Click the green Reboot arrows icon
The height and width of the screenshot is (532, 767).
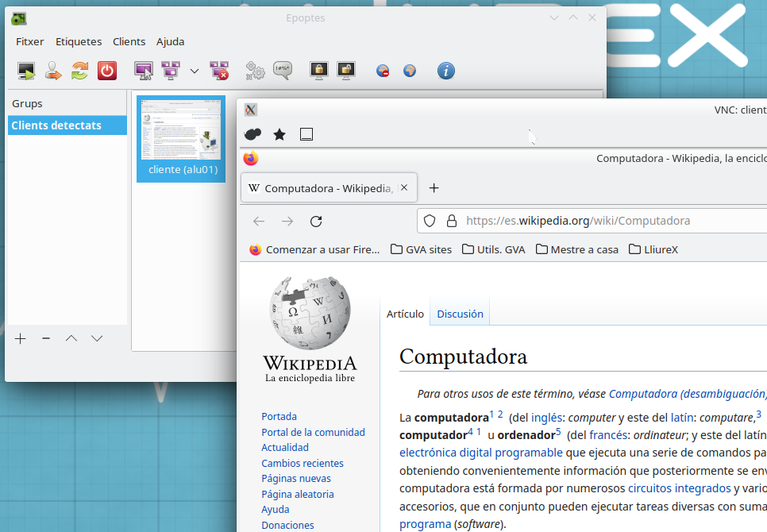pyautogui.click(x=79, y=71)
